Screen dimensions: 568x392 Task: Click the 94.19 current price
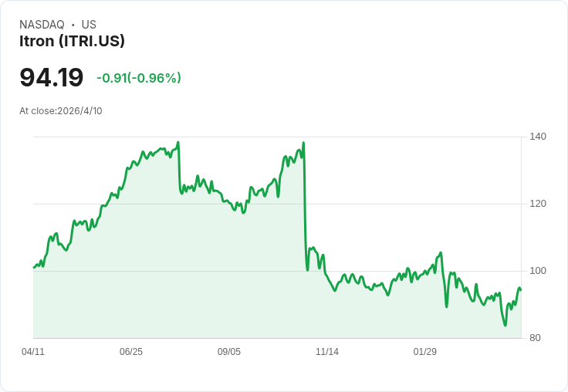51,78
